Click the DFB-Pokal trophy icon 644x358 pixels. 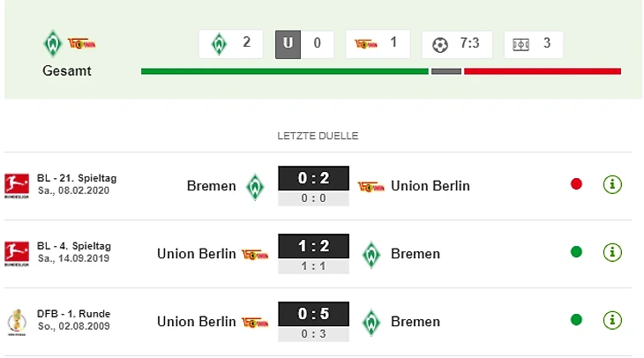pyautogui.click(x=17, y=322)
